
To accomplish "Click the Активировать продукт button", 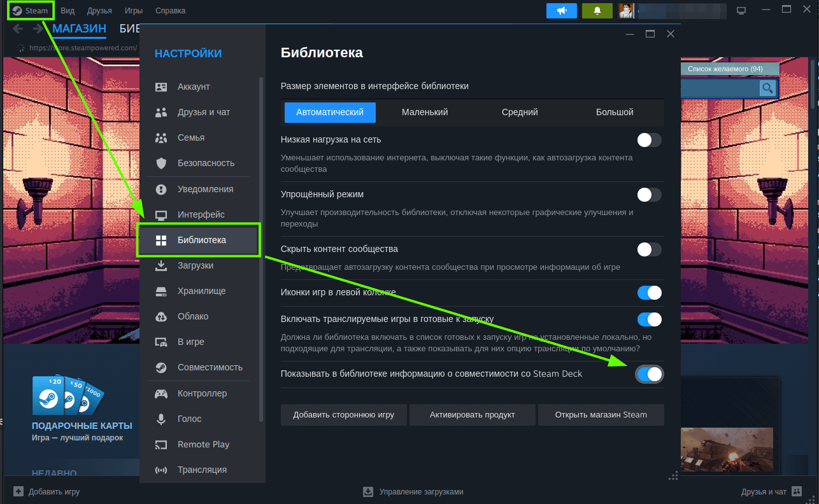I will (473, 415).
